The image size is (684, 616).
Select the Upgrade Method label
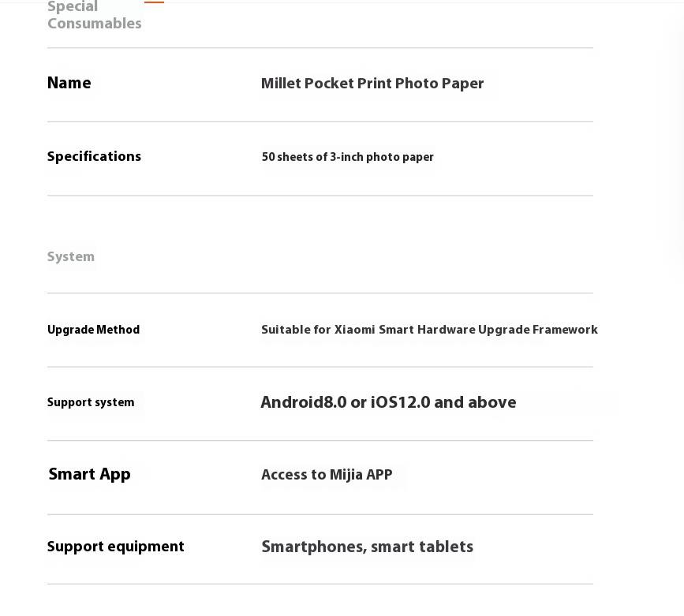(93, 330)
